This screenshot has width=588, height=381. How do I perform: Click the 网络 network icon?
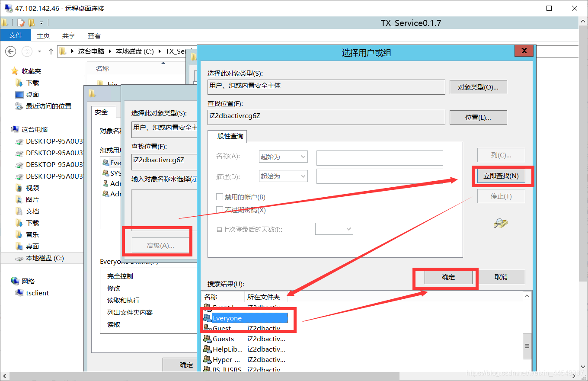15,281
